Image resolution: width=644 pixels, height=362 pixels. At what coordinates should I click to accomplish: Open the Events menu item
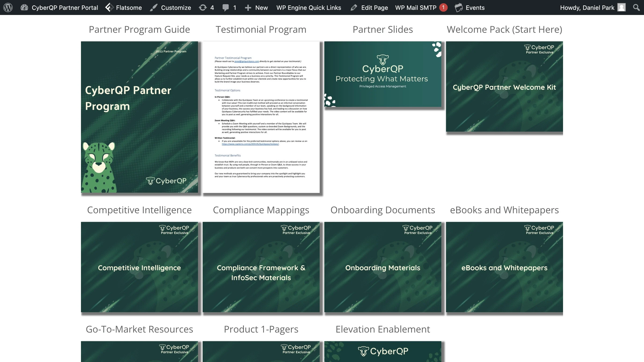pyautogui.click(x=475, y=7)
